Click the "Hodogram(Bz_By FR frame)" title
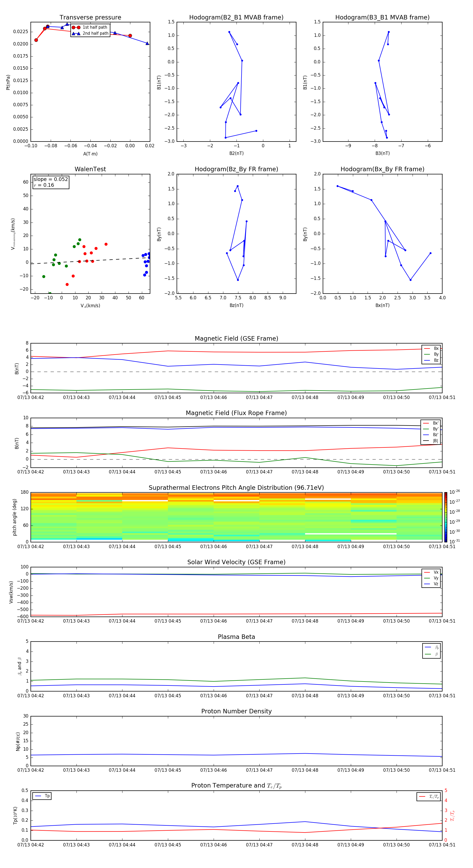The width and height of the screenshot is (473, 868). click(x=236, y=169)
